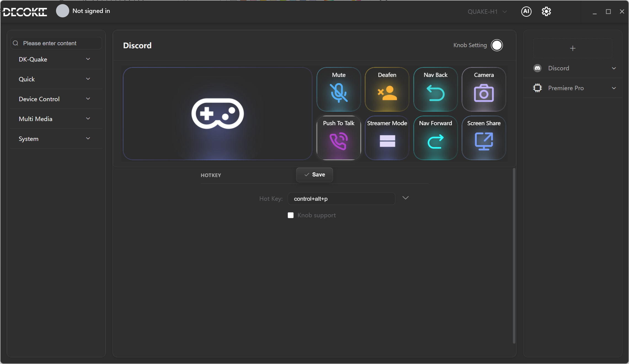Expand the System category

[x=56, y=139]
